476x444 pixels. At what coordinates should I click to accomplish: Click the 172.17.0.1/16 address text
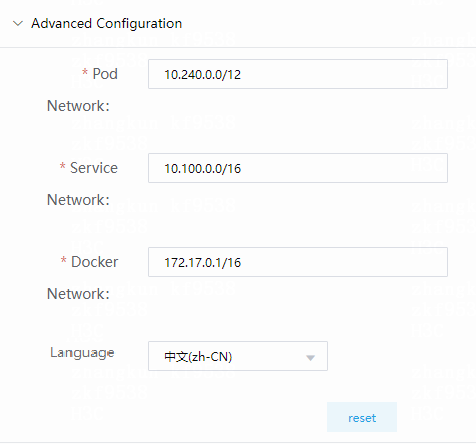202,263
